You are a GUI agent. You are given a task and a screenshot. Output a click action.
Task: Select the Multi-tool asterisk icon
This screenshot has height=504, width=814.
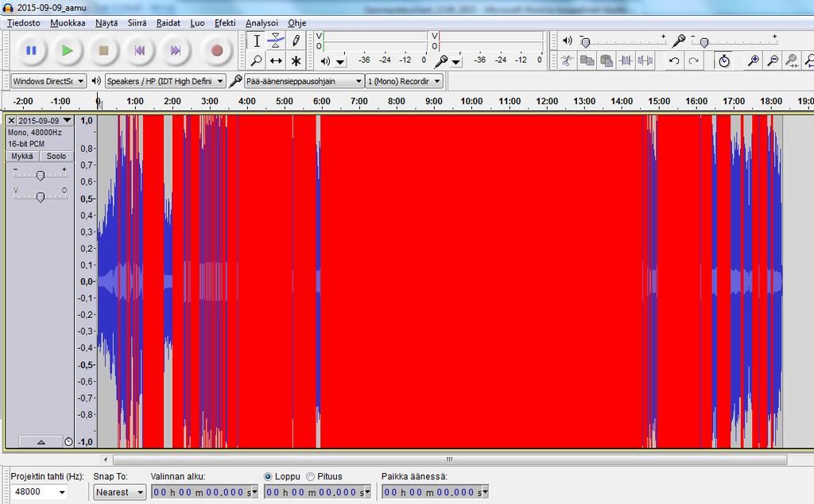(296, 60)
